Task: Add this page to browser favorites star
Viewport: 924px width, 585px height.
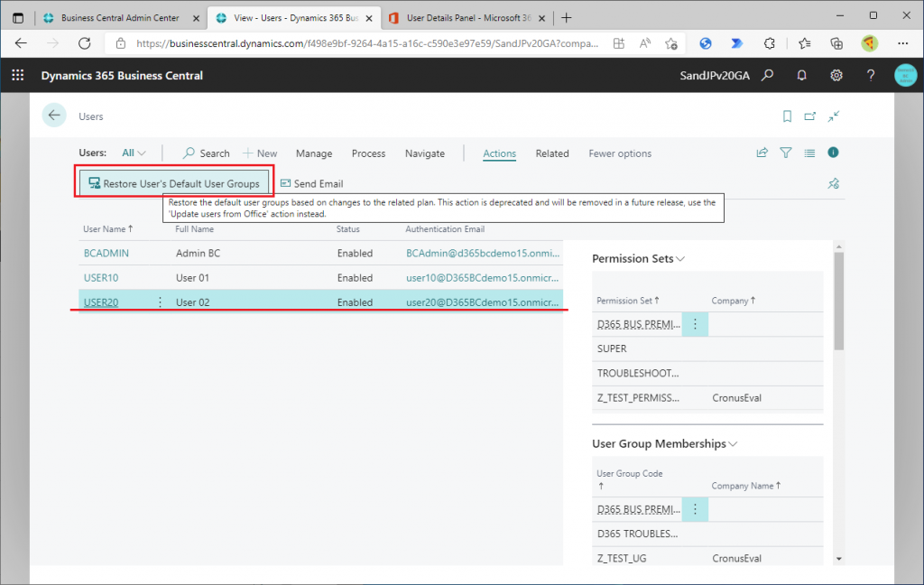Action: coord(670,43)
